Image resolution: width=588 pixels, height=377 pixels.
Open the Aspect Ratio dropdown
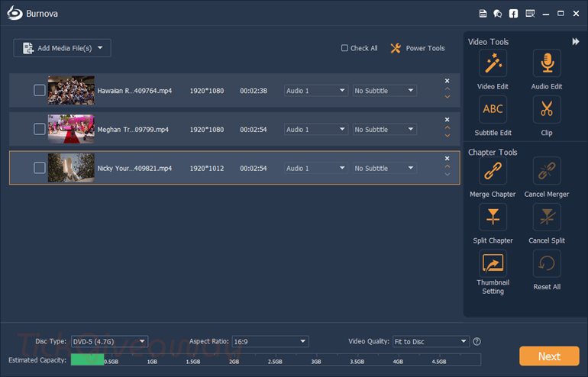[x=270, y=341]
